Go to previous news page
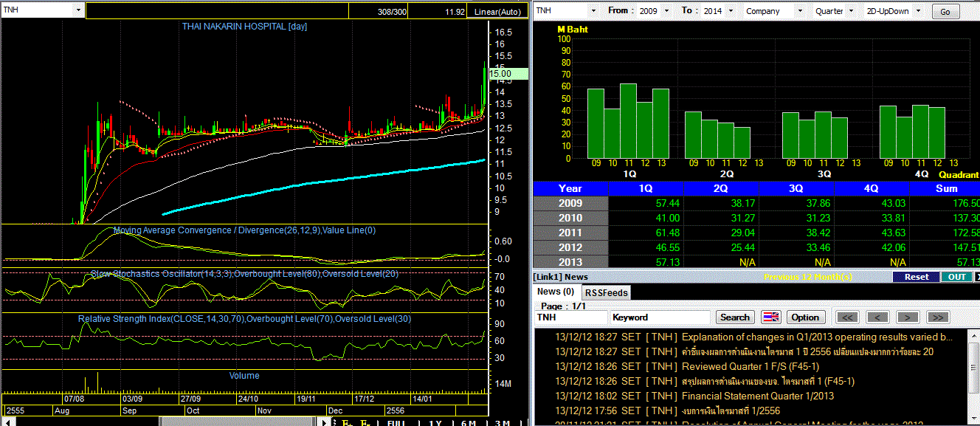 (x=877, y=317)
